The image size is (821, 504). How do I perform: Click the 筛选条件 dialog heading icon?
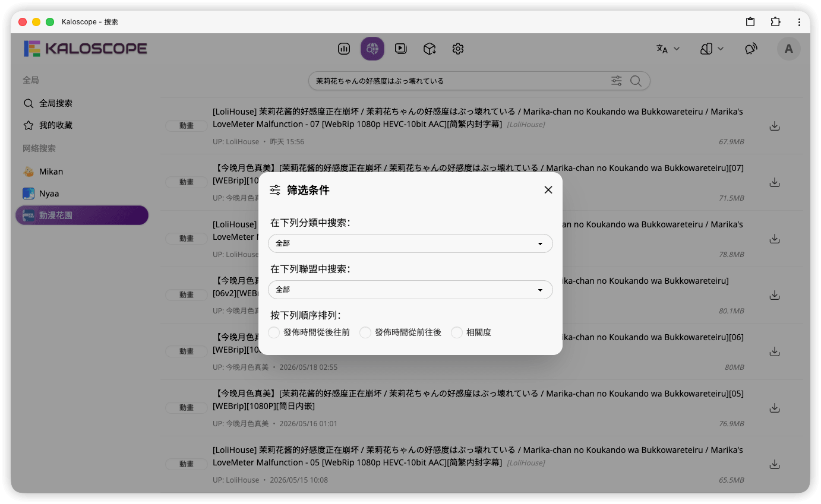pyautogui.click(x=275, y=190)
